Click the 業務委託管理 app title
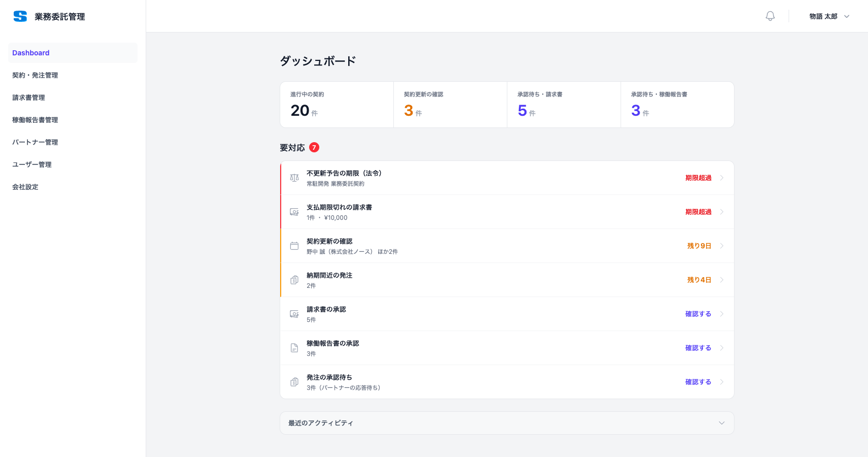Image resolution: width=868 pixels, height=457 pixels. (59, 17)
